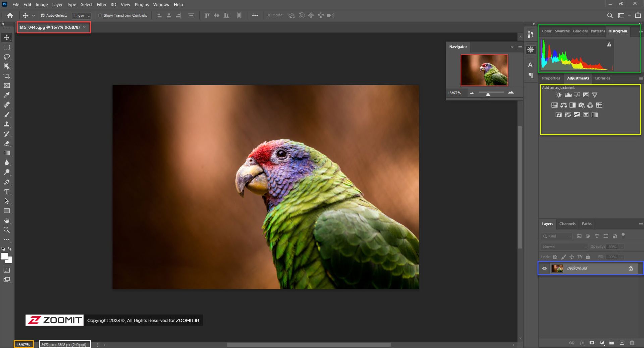Hide the Background layer with eye icon

pos(544,268)
